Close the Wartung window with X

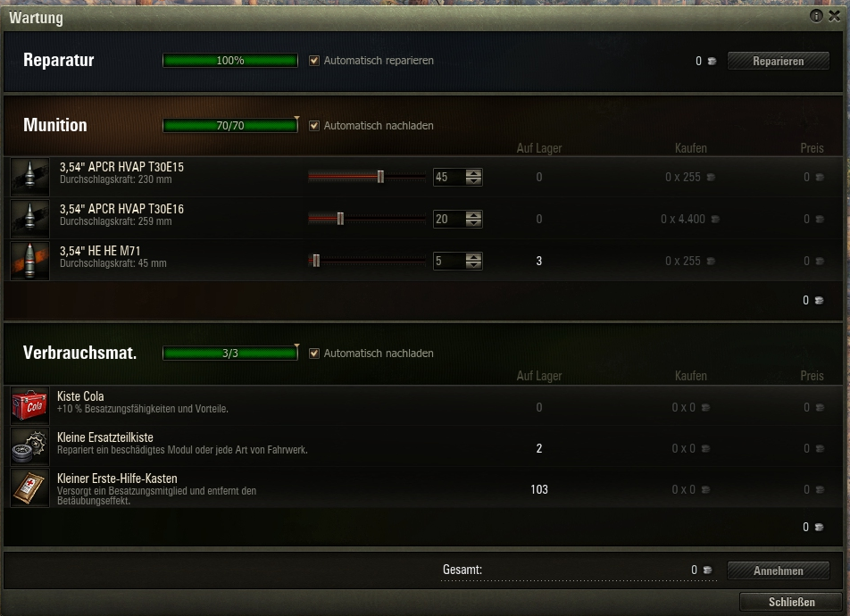(x=835, y=16)
